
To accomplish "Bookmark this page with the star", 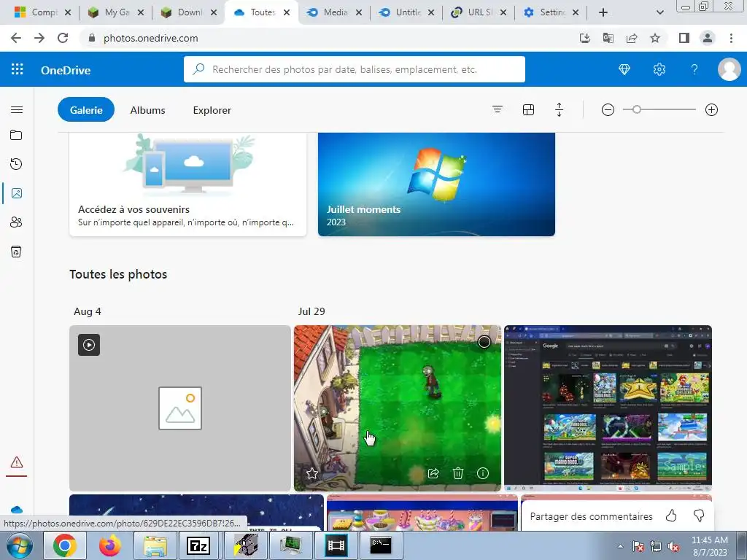I will (x=655, y=38).
